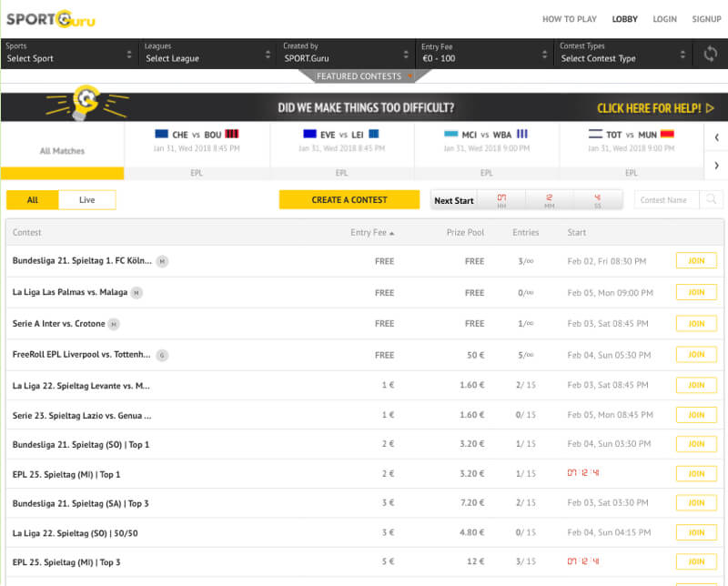Go to Lobby
The width and height of the screenshot is (728, 586).
(624, 19)
